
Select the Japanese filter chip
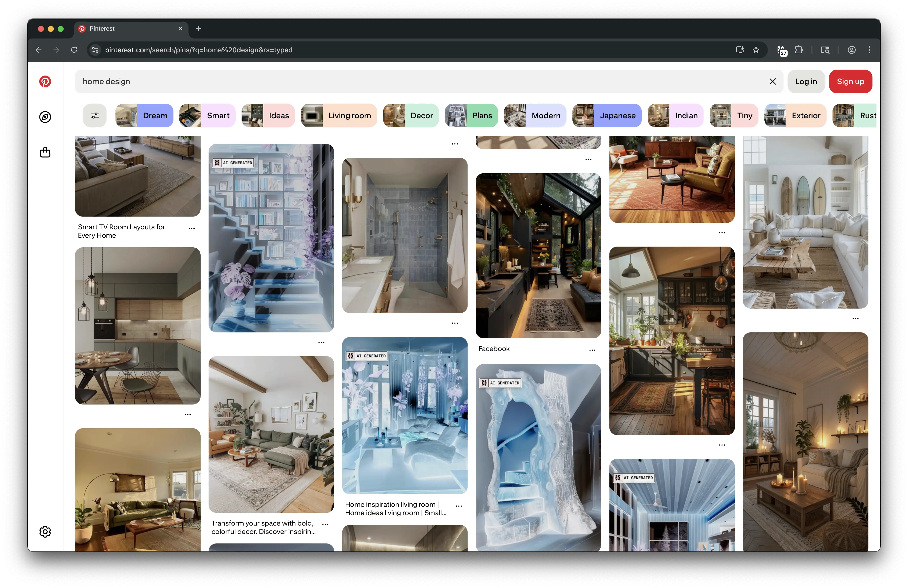pyautogui.click(x=607, y=115)
